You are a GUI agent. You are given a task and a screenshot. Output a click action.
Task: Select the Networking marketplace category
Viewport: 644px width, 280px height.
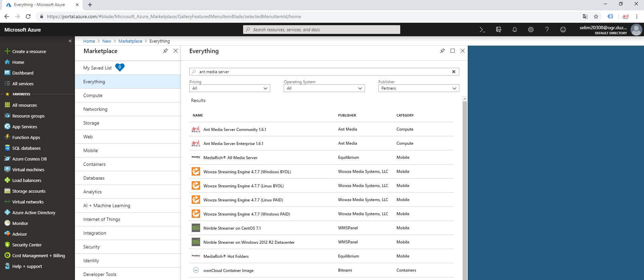[128, 109]
